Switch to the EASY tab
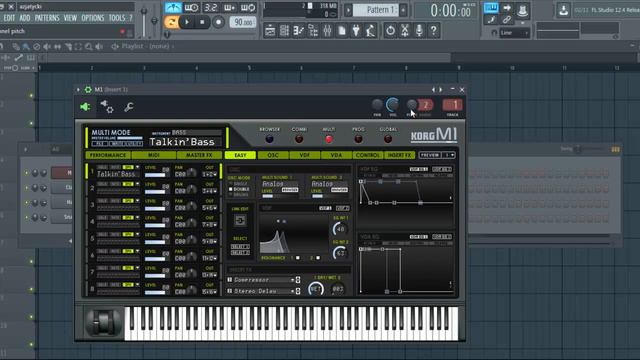640x360 pixels. [240, 156]
